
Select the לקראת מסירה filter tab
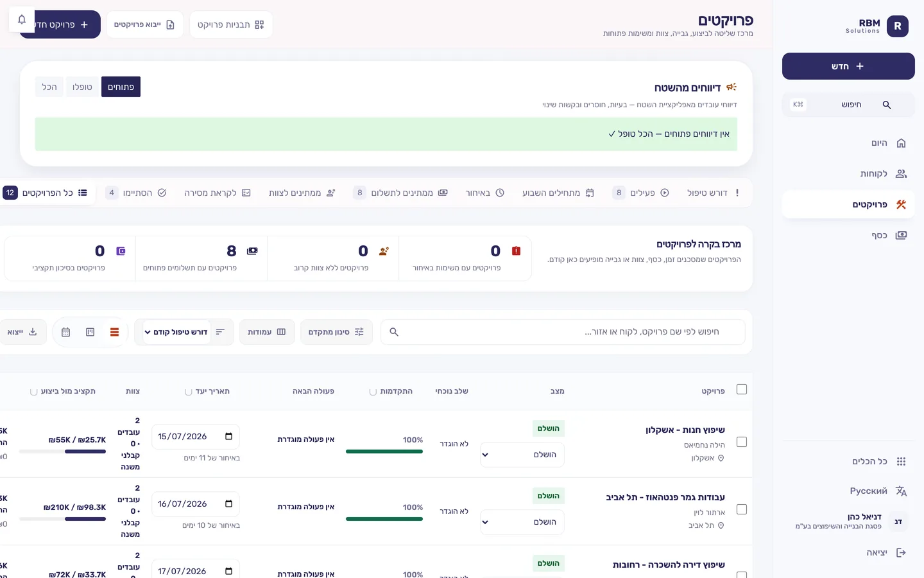click(x=218, y=193)
